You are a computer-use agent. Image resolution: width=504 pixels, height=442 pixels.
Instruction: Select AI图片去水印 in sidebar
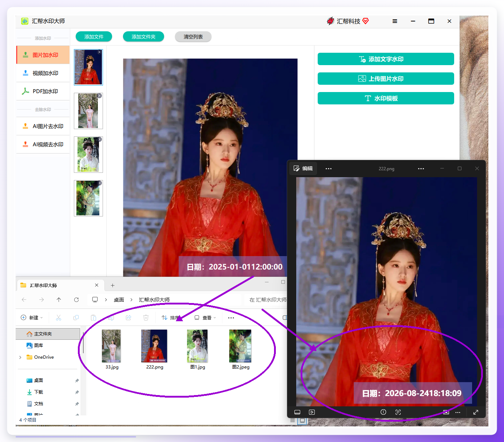click(43, 126)
